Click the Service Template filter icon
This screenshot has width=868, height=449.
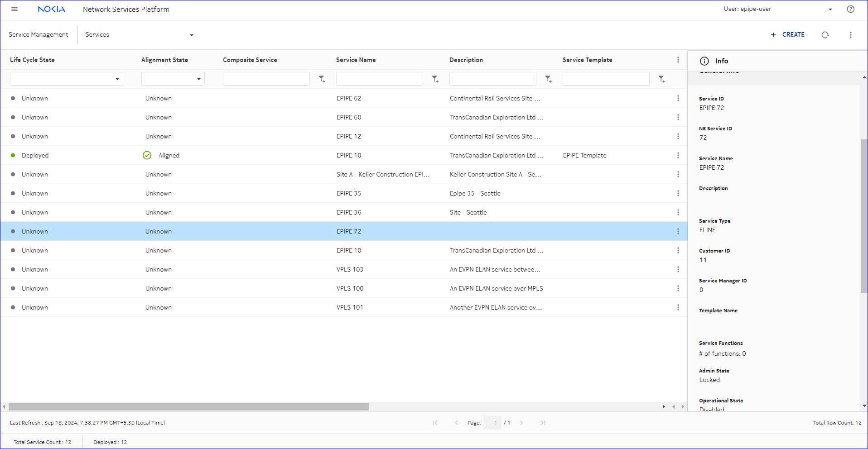(661, 79)
